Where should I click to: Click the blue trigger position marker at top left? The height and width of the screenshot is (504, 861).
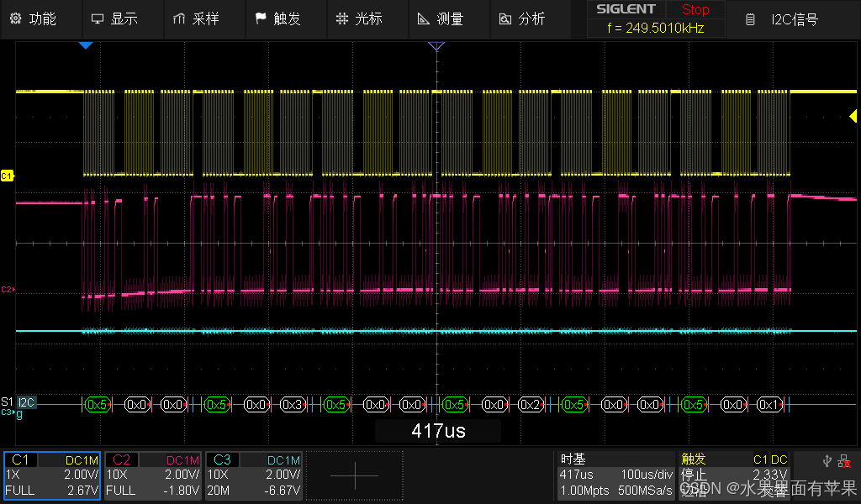86,45
